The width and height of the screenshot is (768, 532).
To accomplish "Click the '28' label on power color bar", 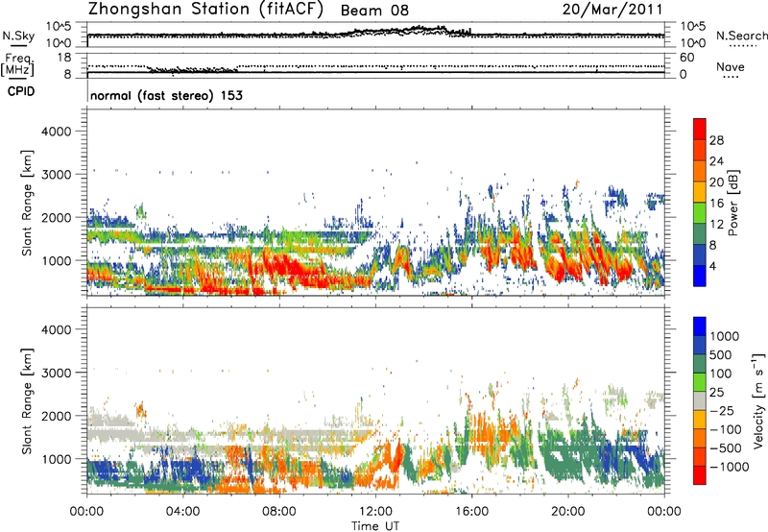I will click(716, 140).
